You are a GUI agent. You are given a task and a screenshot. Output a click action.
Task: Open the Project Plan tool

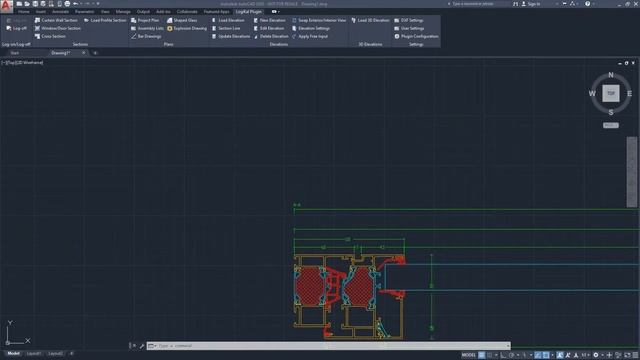click(x=145, y=20)
